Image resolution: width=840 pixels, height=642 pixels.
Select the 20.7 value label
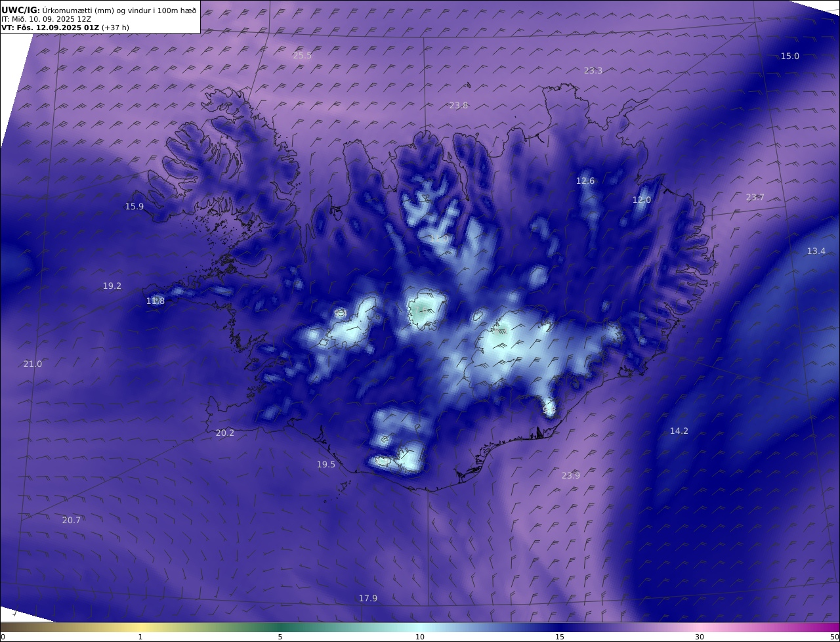(x=72, y=521)
